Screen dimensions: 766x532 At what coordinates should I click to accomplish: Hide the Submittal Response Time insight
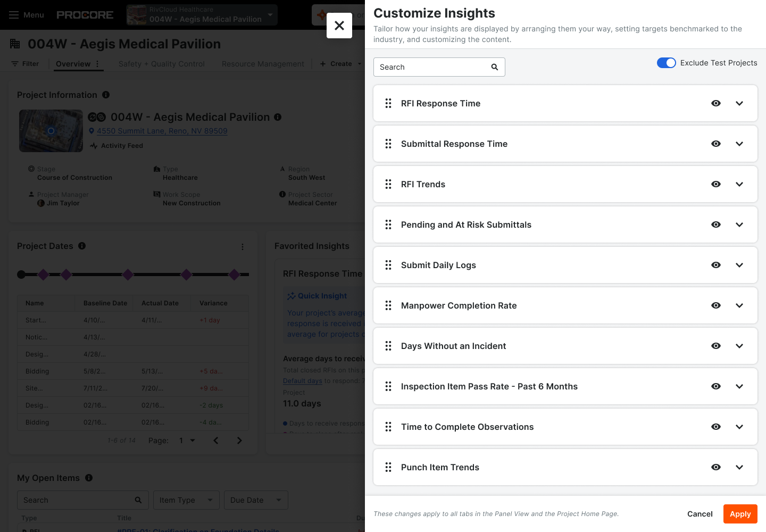716,144
